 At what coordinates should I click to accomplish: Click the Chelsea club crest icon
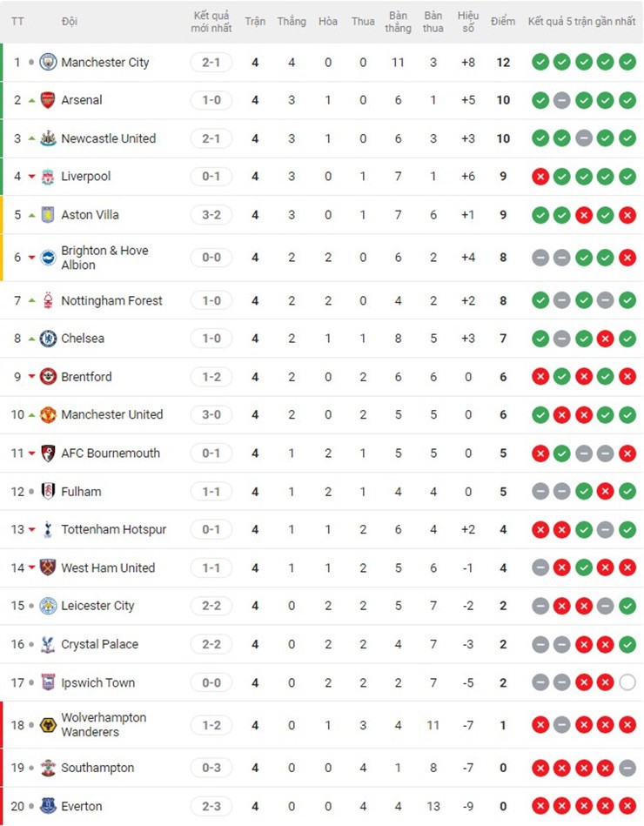point(48,339)
